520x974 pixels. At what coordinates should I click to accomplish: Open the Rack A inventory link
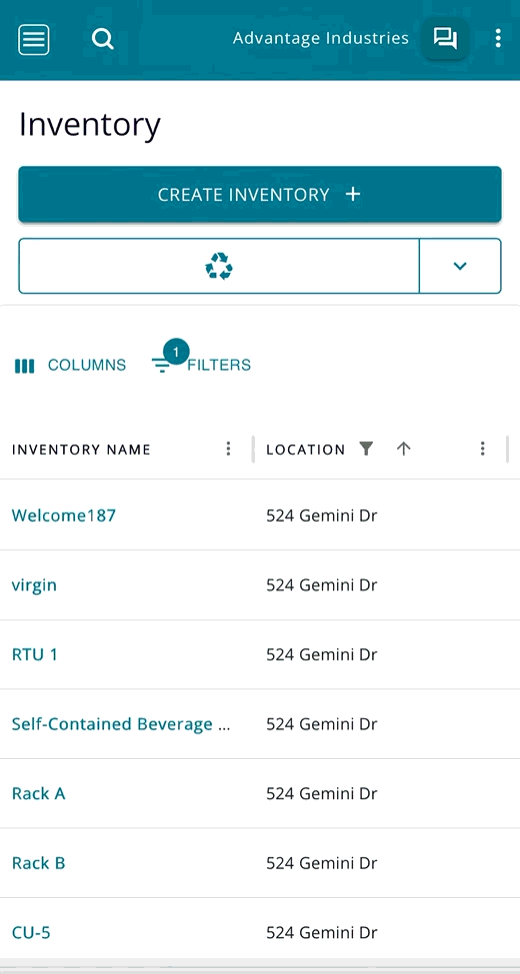[x=39, y=793]
